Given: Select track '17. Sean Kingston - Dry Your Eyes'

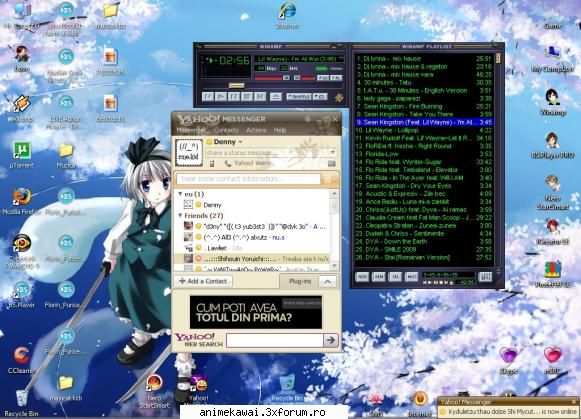Looking at the screenshot, I should [424, 186].
